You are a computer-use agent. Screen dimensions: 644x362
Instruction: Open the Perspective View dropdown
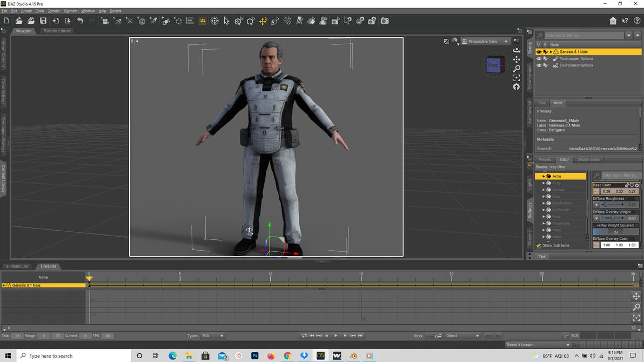pos(486,42)
